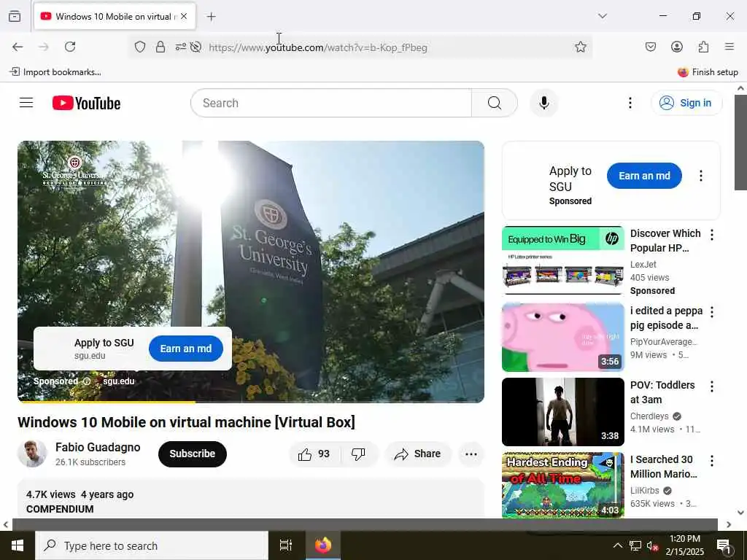The image size is (747, 560).
Task: Click Import bookmarks toolbar item
Action: (x=55, y=72)
